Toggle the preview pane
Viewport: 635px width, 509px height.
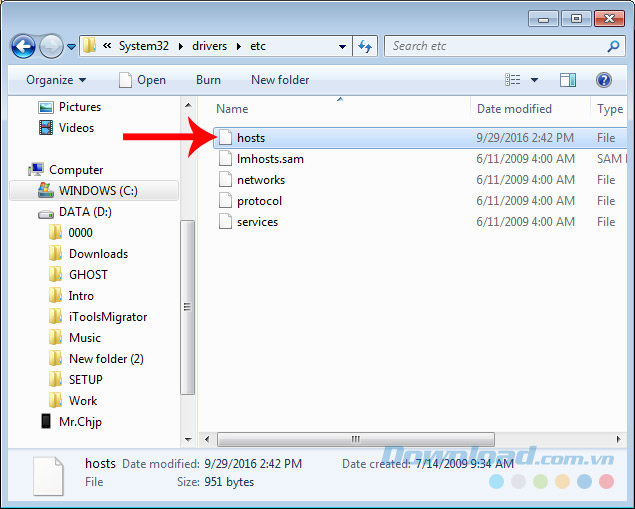(568, 80)
